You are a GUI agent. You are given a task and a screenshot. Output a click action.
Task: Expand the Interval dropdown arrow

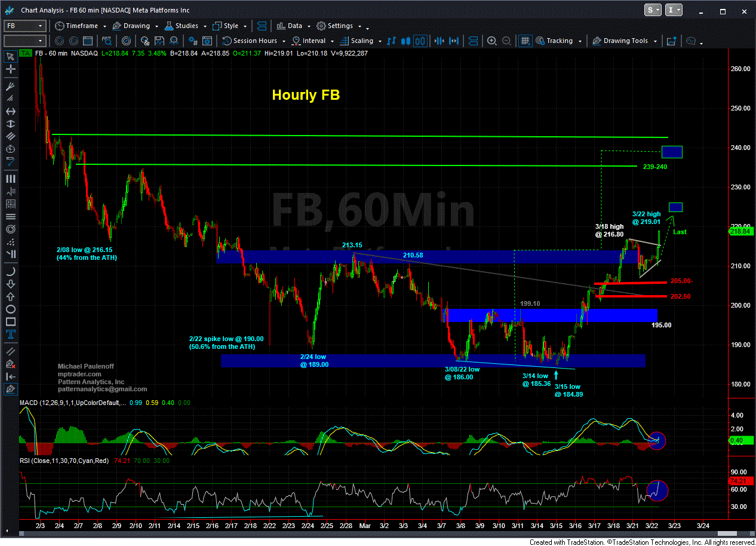(331, 41)
